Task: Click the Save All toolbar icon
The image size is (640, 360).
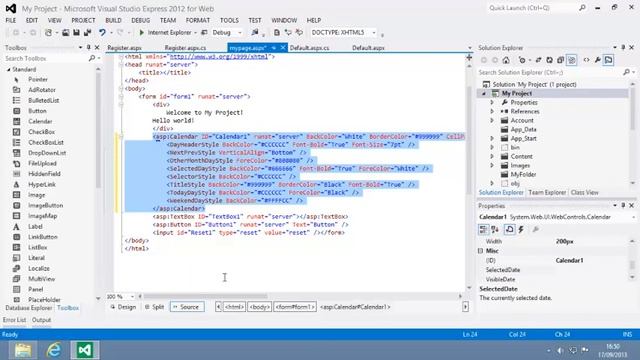Action: point(87,32)
